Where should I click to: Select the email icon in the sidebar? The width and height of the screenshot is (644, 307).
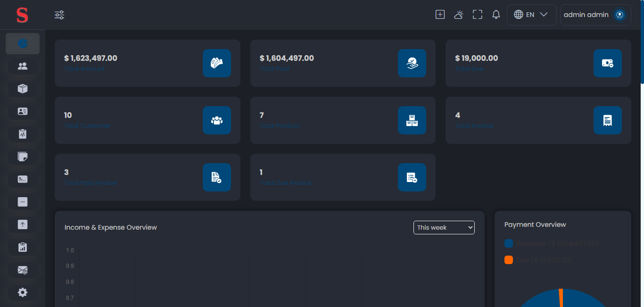coord(22,270)
